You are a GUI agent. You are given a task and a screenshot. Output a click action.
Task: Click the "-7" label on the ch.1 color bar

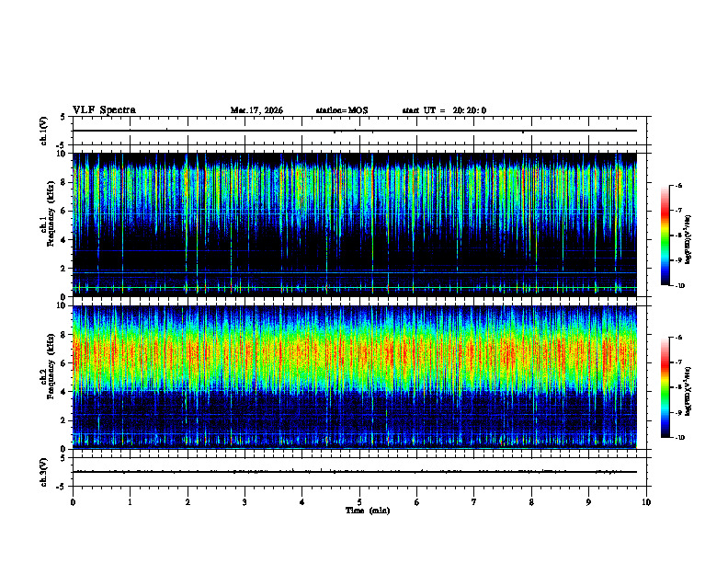pos(679,211)
